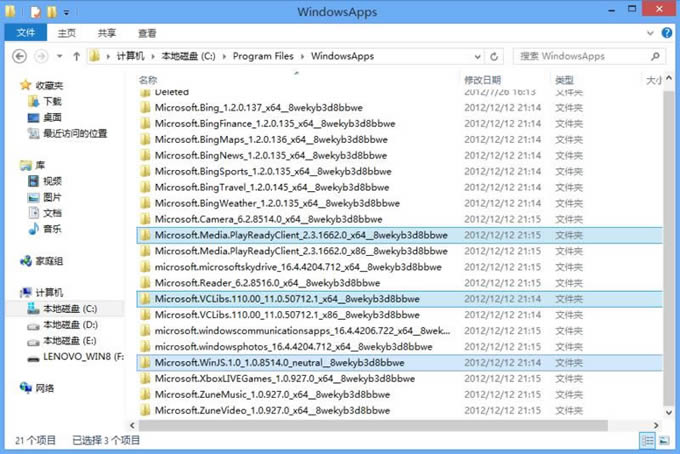Refresh the WindowsApps folder view
This screenshot has height=454, width=680.
click(x=494, y=56)
